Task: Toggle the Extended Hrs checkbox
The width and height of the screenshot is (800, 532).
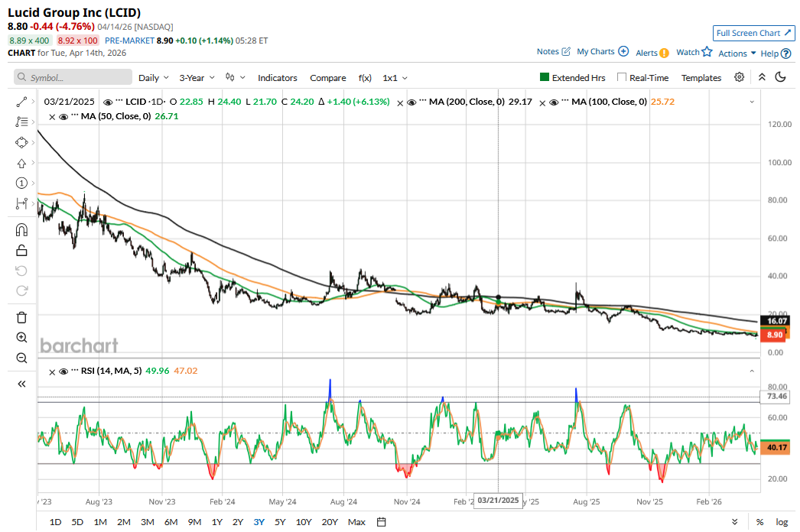Action: pos(545,78)
